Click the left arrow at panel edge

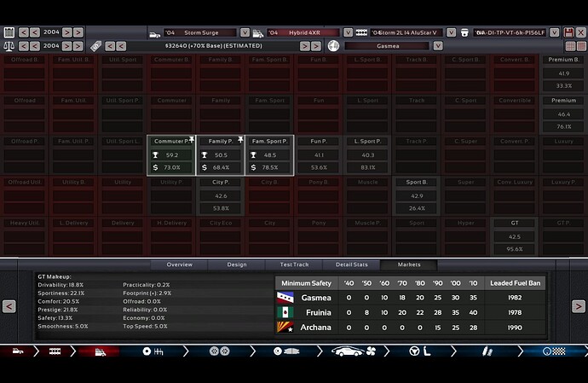point(9,306)
